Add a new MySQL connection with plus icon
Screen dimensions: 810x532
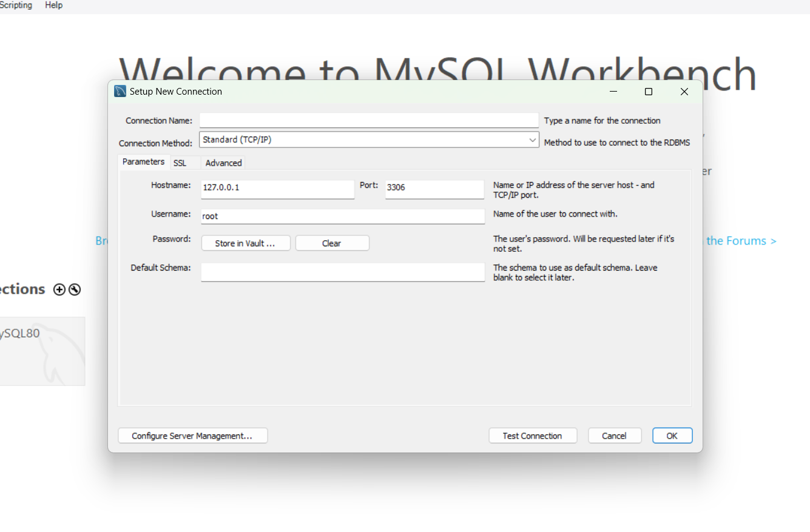[59, 289]
